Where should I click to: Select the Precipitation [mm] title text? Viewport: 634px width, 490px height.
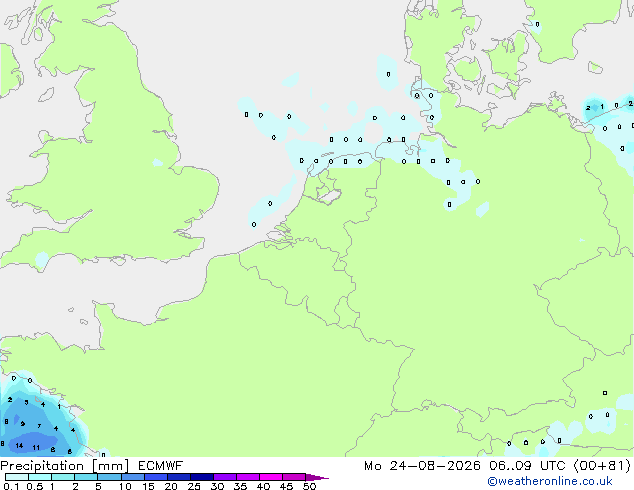[x=64, y=466]
